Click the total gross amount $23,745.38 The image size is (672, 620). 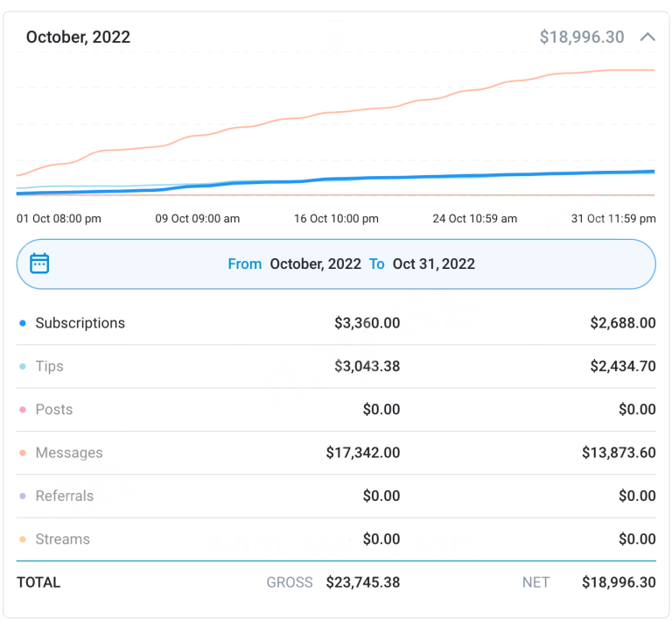point(362,582)
